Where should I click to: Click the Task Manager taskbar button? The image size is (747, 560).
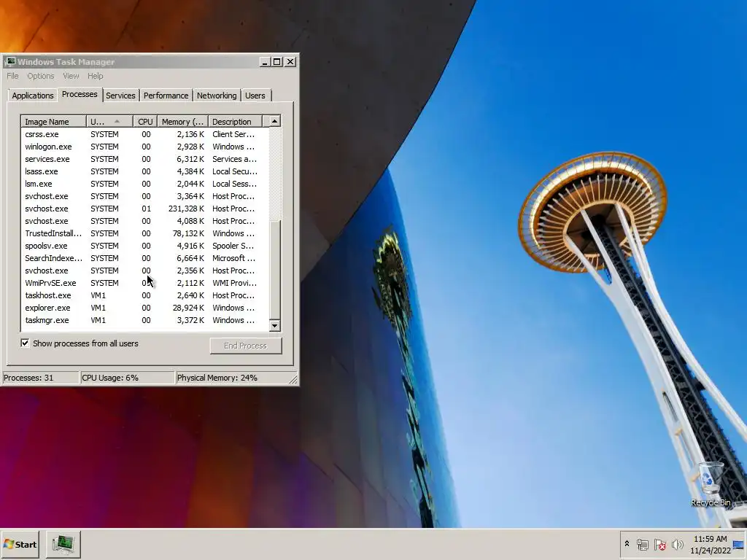point(63,544)
